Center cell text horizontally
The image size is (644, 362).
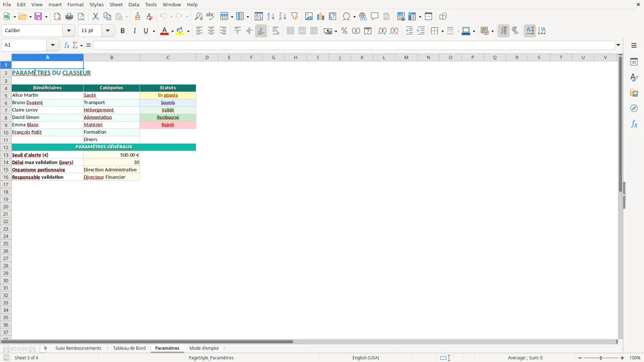pos(211,31)
